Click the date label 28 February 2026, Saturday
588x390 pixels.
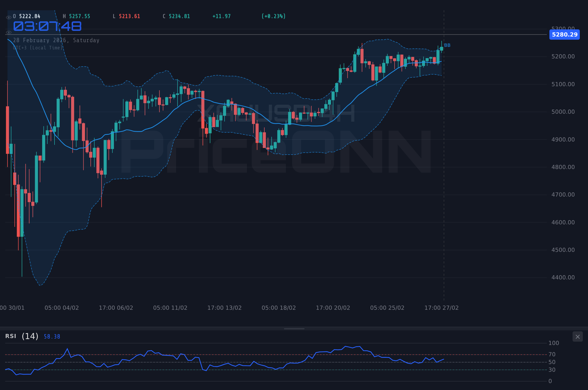[56, 40]
